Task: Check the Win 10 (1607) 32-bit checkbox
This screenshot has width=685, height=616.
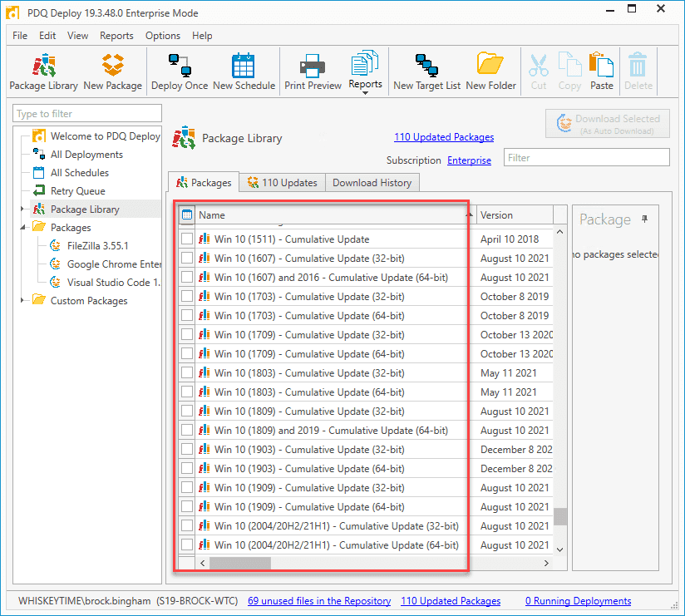Action: point(187,259)
